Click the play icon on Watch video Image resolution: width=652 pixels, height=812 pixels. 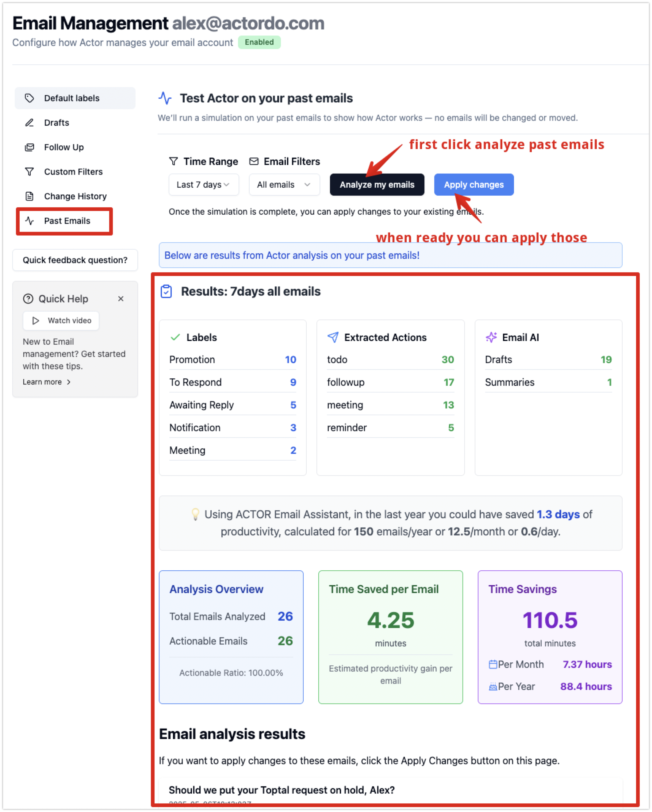35,320
